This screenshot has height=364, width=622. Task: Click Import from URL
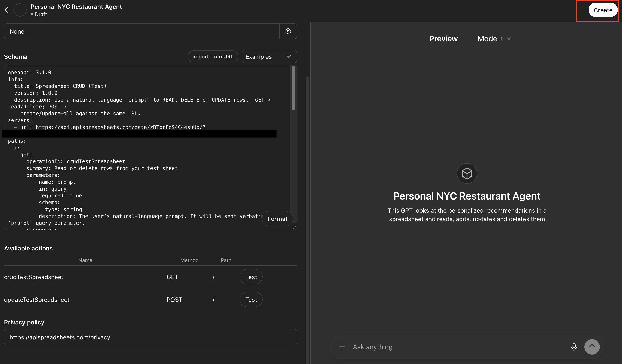(213, 56)
